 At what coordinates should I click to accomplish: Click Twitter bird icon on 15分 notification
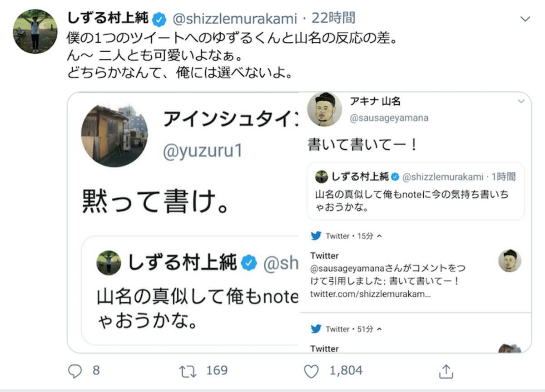pyautogui.click(x=316, y=236)
